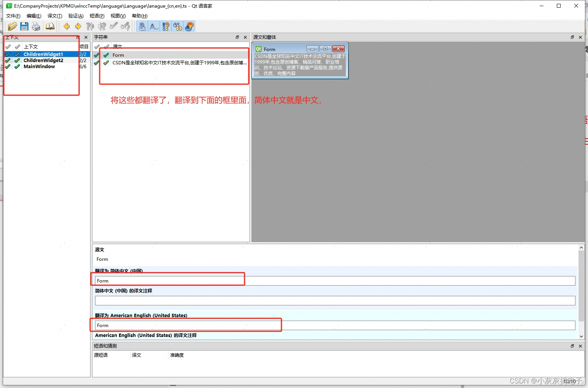Toggle the last orange toolbar validation icon
The width and height of the screenshot is (588, 388).
click(189, 26)
